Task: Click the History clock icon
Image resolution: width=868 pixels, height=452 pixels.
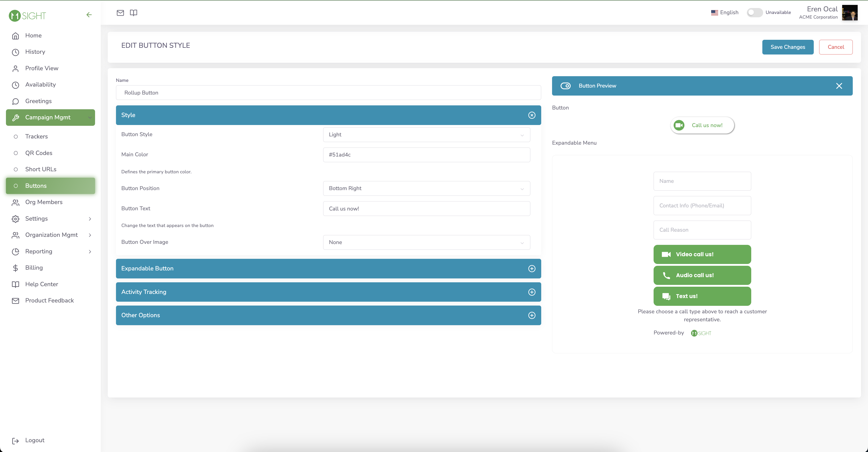Action: (16, 52)
